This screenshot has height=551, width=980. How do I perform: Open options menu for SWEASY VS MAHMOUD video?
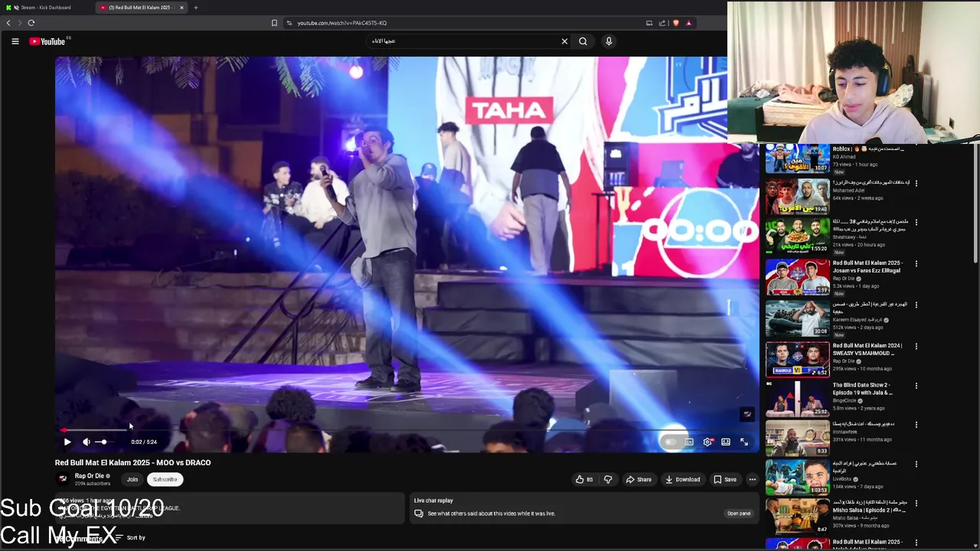click(916, 346)
